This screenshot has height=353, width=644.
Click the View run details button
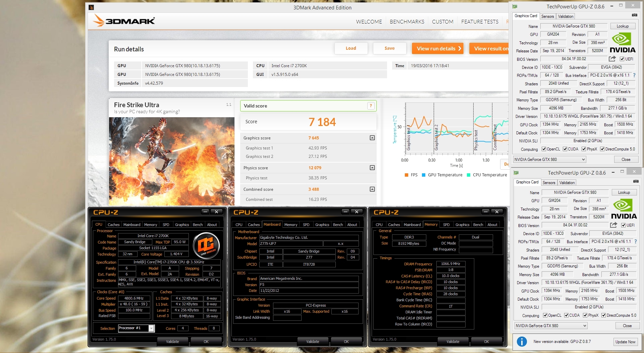coord(437,48)
